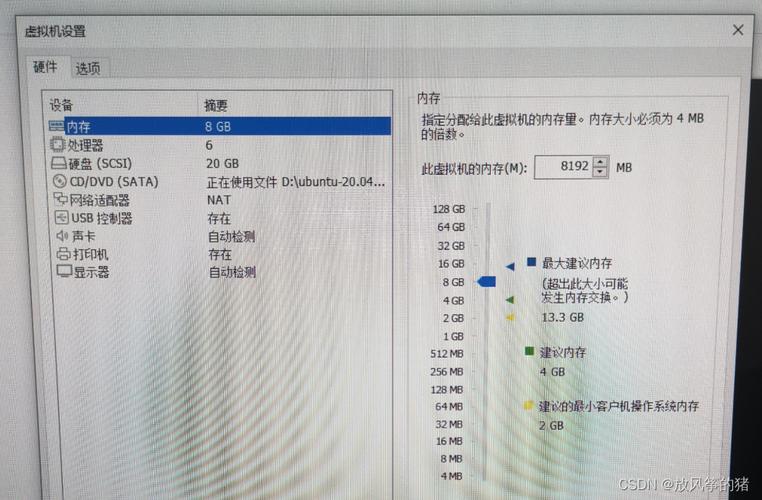The image size is (762, 500).
Task: Switch to the 选项 tab
Action: point(88,68)
